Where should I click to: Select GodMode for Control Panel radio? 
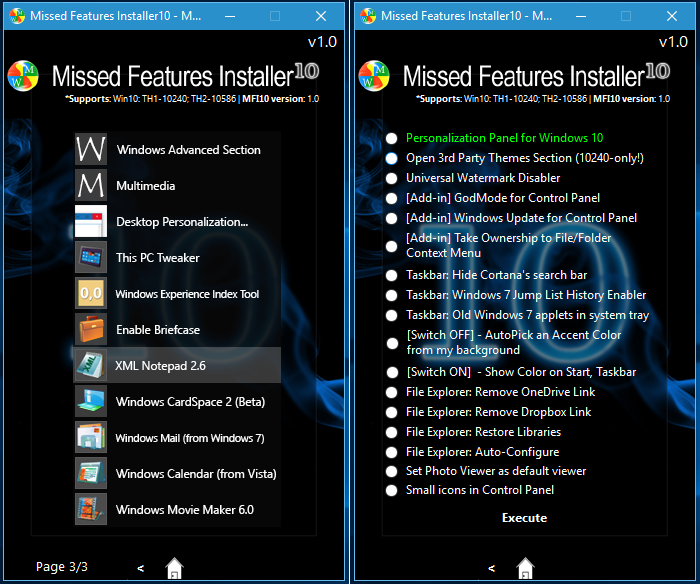[x=392, y=198]
